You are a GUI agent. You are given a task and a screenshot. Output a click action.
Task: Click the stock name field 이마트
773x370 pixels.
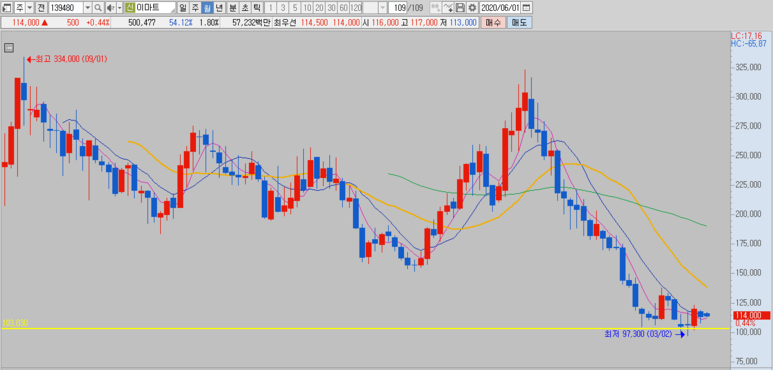(155, 7)
